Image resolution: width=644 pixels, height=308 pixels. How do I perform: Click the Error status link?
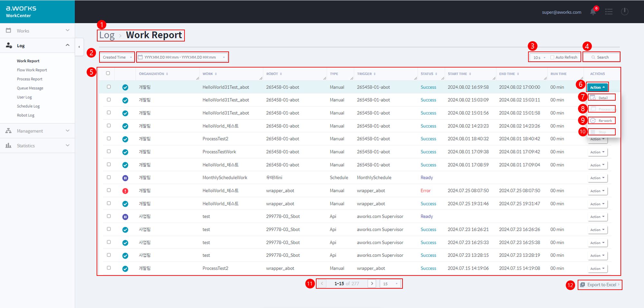tap(425, 191)
